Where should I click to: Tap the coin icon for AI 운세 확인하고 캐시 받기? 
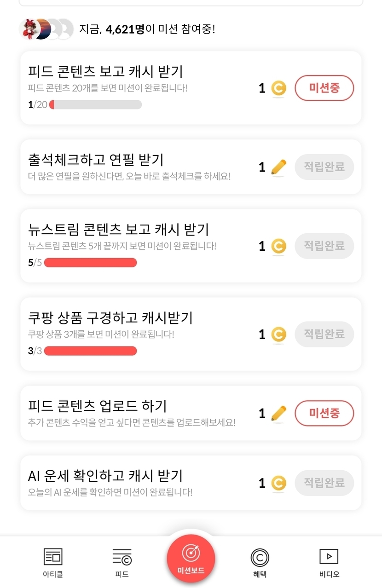coord(278,483)
